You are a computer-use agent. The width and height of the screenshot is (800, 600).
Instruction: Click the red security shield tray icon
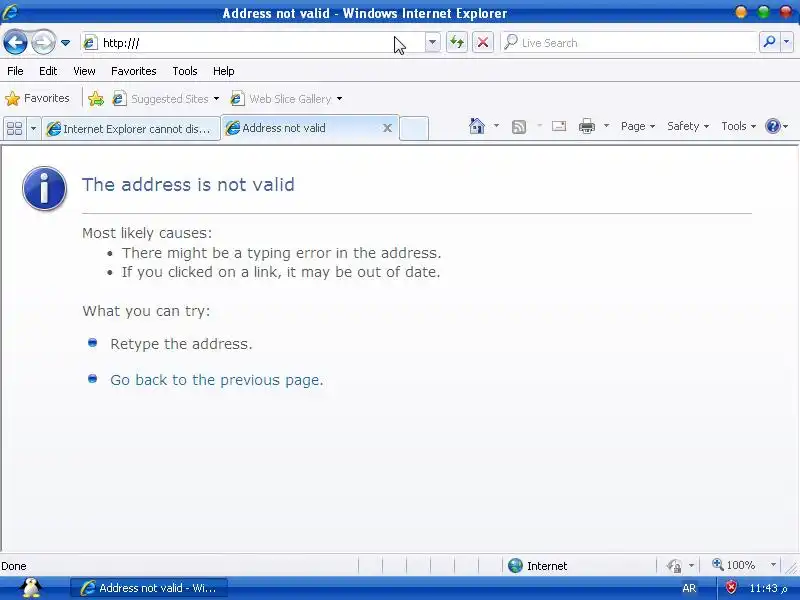point(731,588)
